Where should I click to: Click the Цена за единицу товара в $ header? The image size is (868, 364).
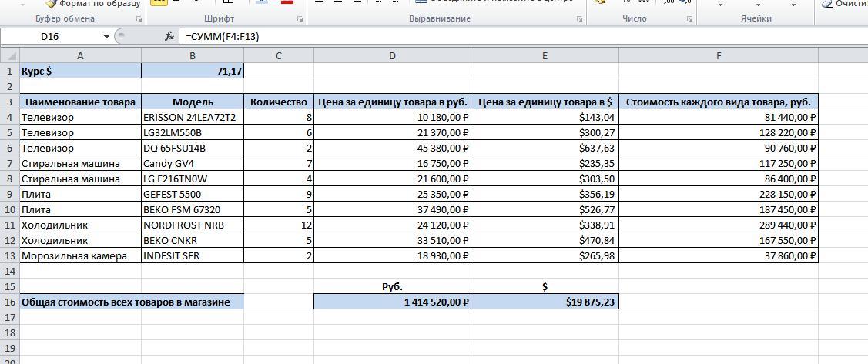(545, 102)
